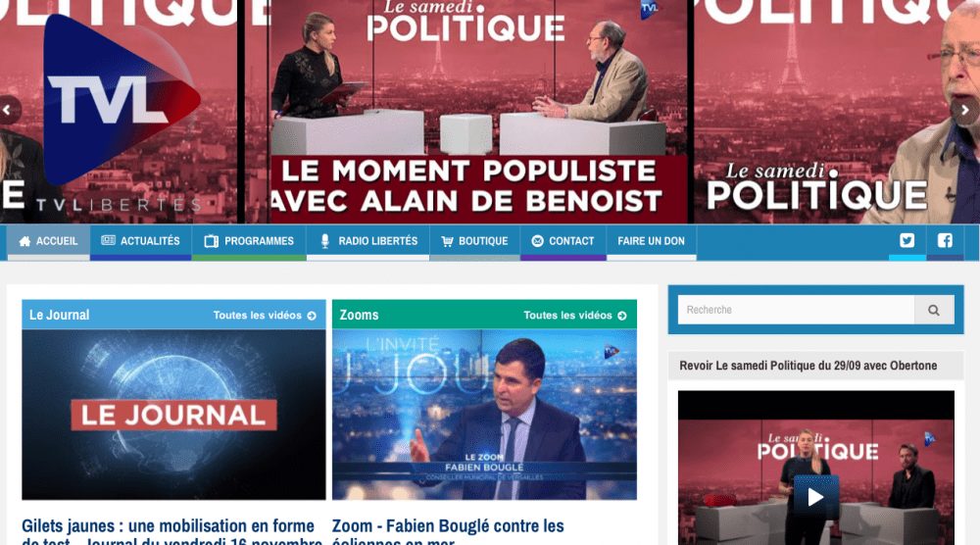Viewport: 980px width, 545px height.
Task: Open the Fabien Bouglé zoom thumbnail
Action: pyautogui.click(x=484, y=415)
